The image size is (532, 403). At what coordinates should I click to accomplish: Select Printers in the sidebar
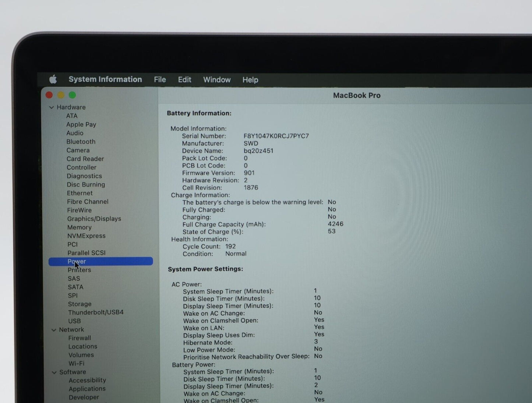79,270
